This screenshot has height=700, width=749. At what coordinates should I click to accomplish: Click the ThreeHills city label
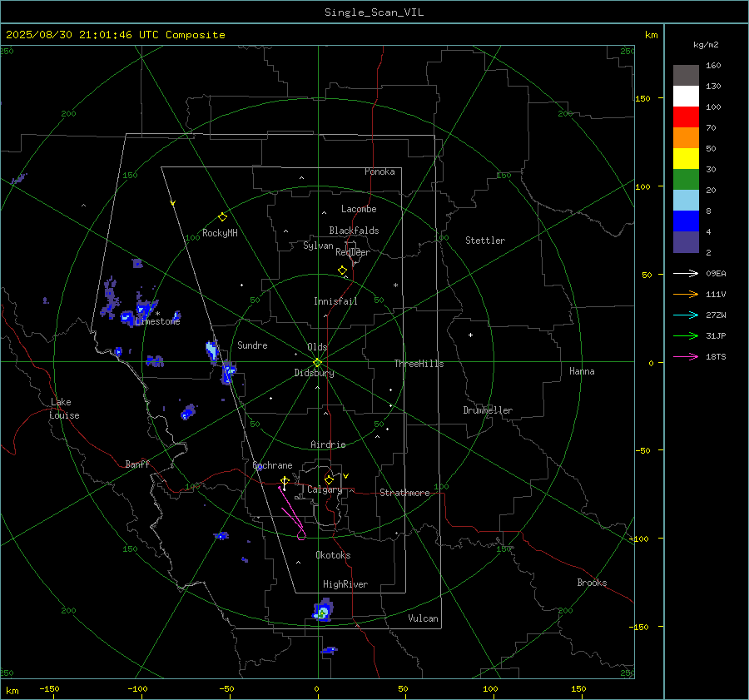pos(419,364)
